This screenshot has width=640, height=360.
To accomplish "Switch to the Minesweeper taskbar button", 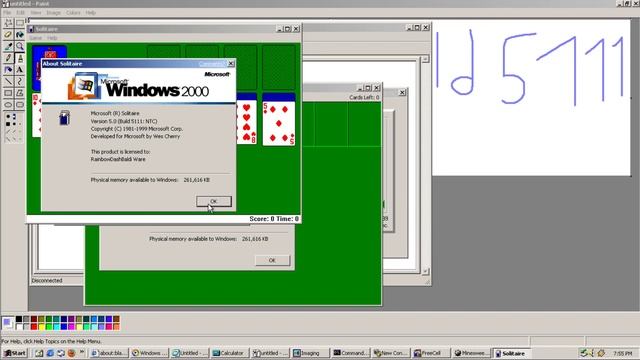I will click(x=471, y=353).
